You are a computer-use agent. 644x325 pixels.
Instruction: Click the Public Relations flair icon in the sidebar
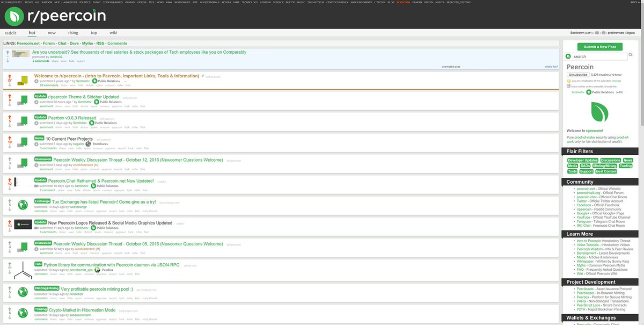point(589,92)
